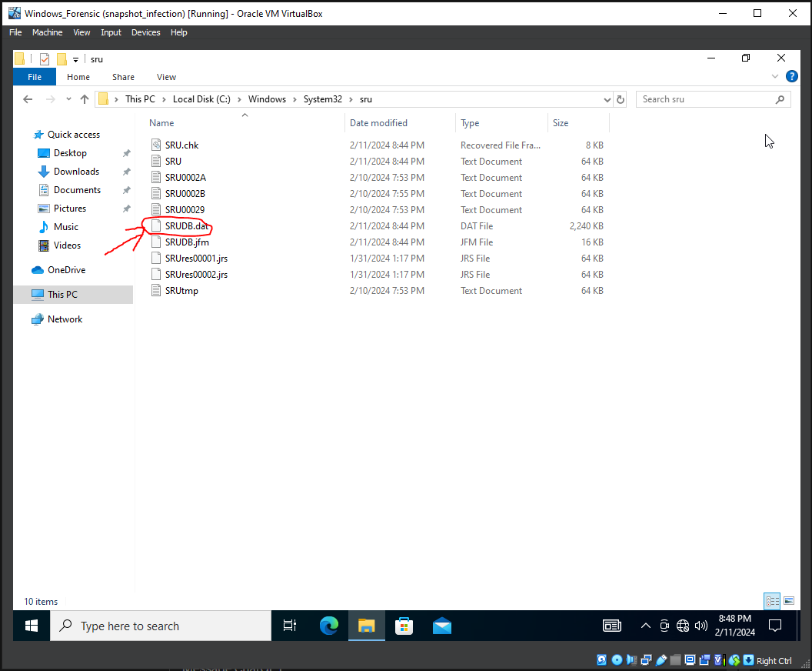Open the Mail app on the taskbar
The width and height of the screenshot is (812, 671).
(441, 626)
